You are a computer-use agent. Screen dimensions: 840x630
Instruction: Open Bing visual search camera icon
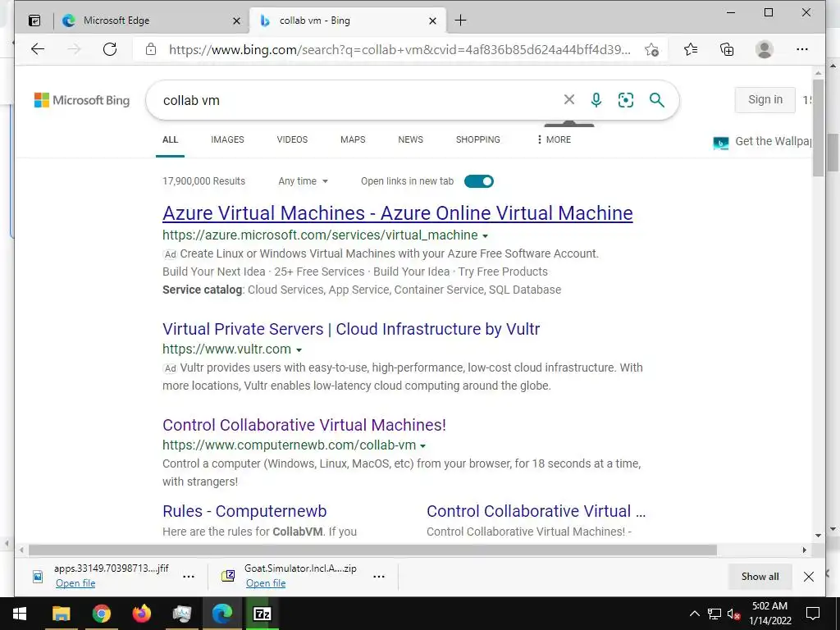coord(626,100)
